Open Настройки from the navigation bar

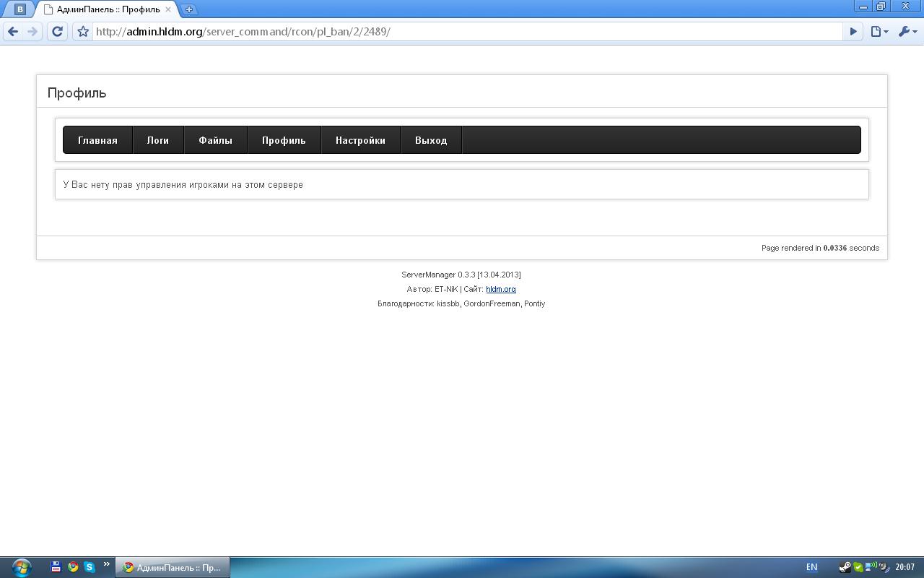click(x=360, y=140)
